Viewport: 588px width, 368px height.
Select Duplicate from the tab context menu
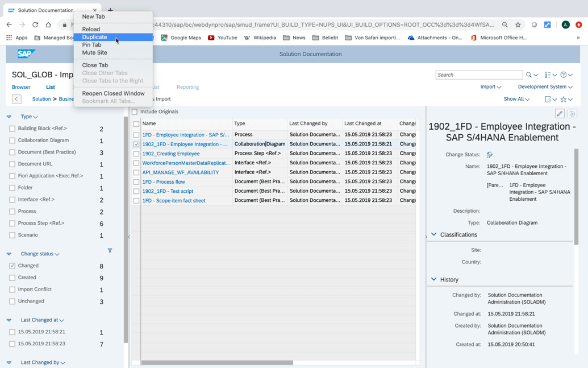tap(94, 36)
